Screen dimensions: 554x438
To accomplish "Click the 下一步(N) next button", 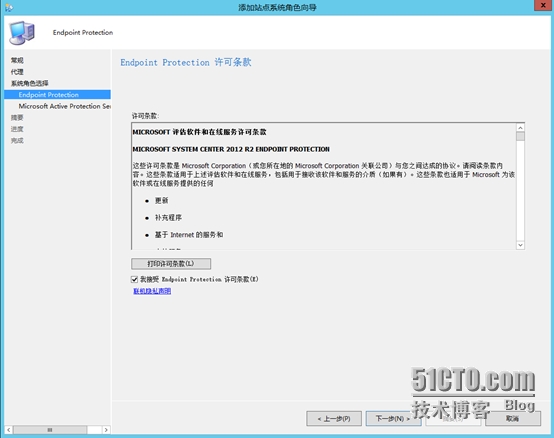I will pyautogui.click(x=393, y=419).
